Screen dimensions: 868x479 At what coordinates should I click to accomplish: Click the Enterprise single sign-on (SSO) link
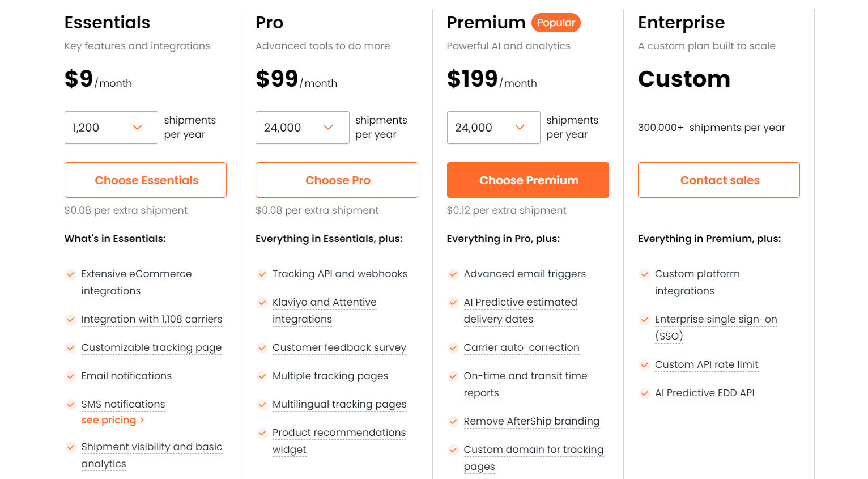coord(716,319)
